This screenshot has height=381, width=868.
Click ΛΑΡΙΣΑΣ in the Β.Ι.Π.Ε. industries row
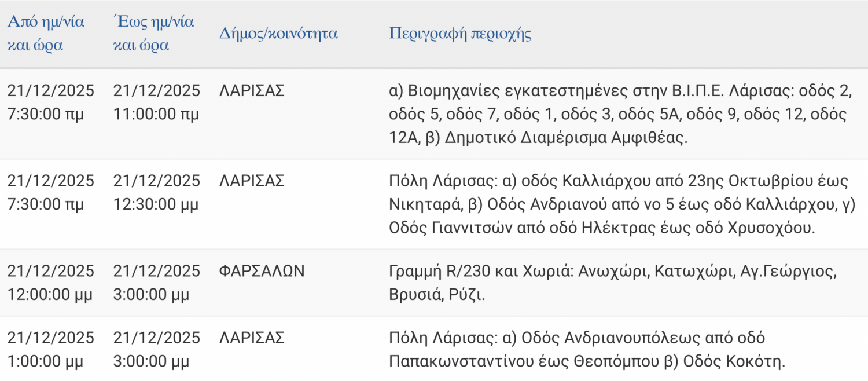point(252,91)
